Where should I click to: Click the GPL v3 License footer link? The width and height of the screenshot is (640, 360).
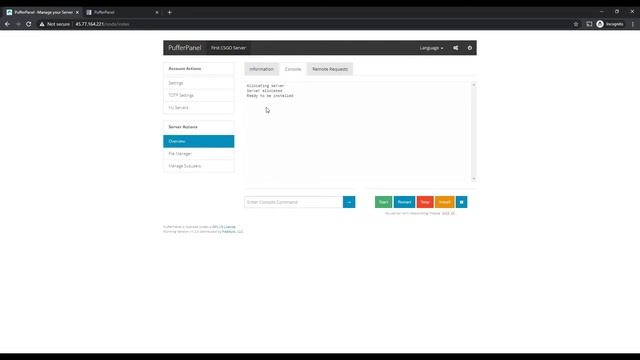pos(224,227)
